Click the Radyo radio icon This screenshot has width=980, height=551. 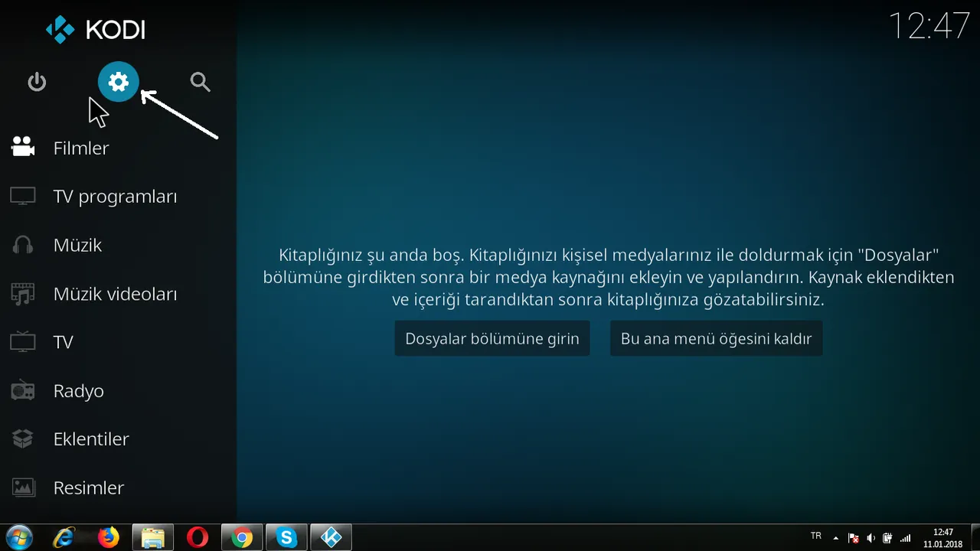(23, 391)
